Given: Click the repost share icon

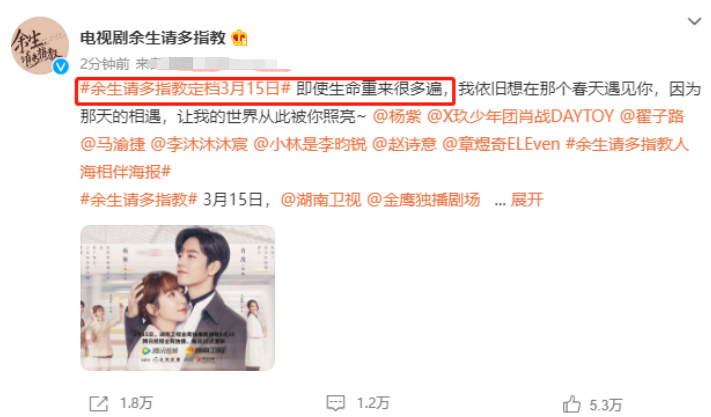Looking at the screenshot, I should [x=98, y=403].
